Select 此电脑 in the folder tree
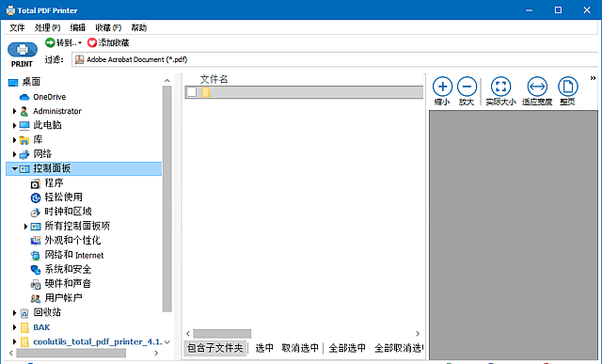The image size is (602, 364). (x=47, y=125)
